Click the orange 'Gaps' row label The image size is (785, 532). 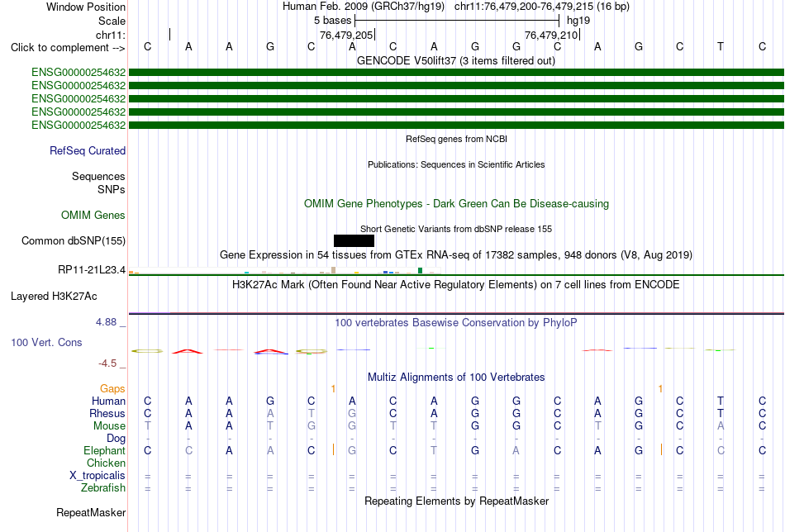pyautogui.click(x=112, y=389)
